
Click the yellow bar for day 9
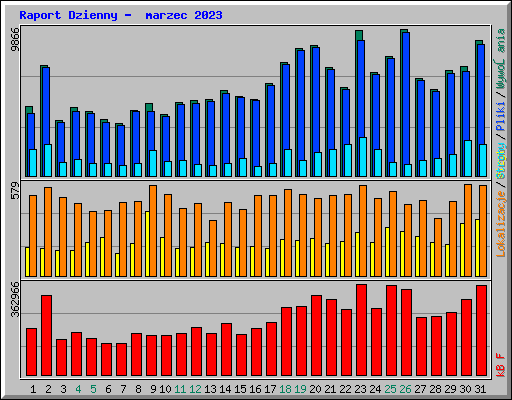[147, 244]
